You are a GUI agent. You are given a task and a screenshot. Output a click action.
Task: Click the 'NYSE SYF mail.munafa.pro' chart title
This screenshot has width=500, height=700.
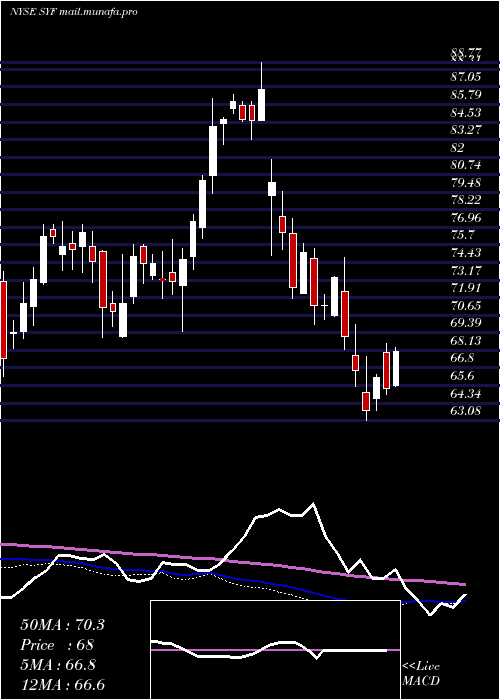[73, 12]
